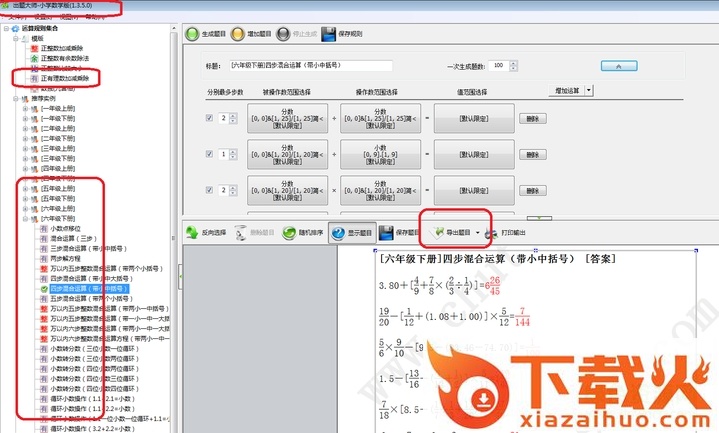Open the 增加运算 dropdown arrow
The height and width of the screenshot is (433, 719).
coord(589,90)
